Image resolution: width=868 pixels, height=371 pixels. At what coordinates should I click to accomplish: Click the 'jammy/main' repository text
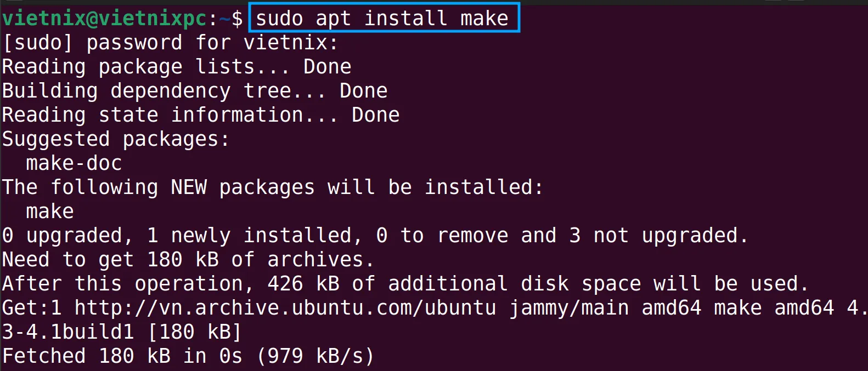pos(569,308)
